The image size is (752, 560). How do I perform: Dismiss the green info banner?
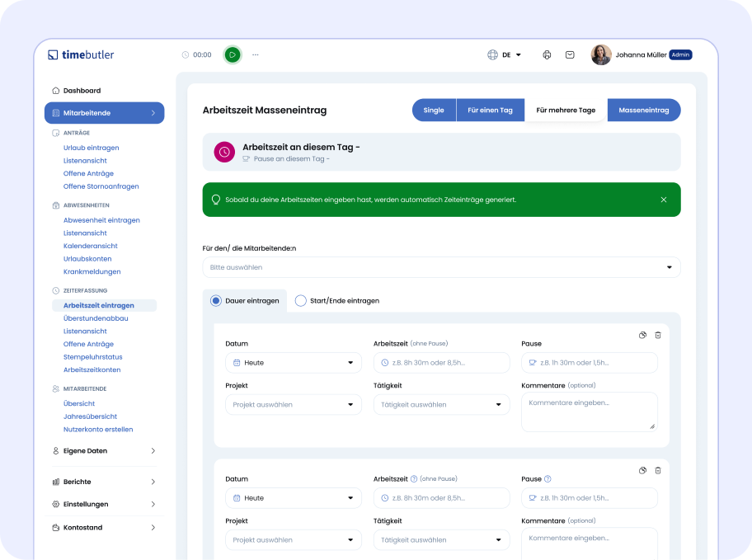664,200
